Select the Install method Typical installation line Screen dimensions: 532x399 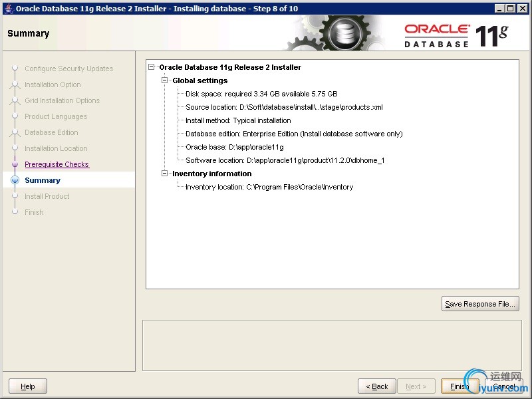point(238,120)
